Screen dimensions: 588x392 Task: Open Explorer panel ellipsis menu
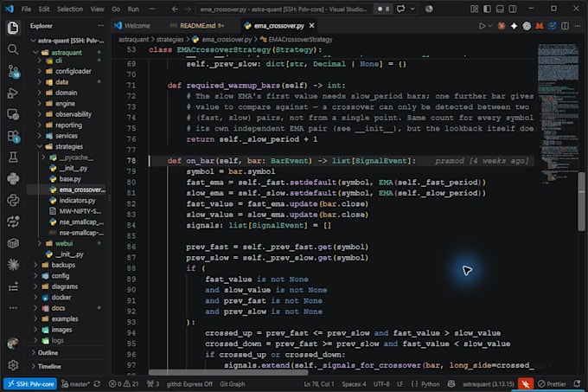pyautogui.click(x=100, y=25)
